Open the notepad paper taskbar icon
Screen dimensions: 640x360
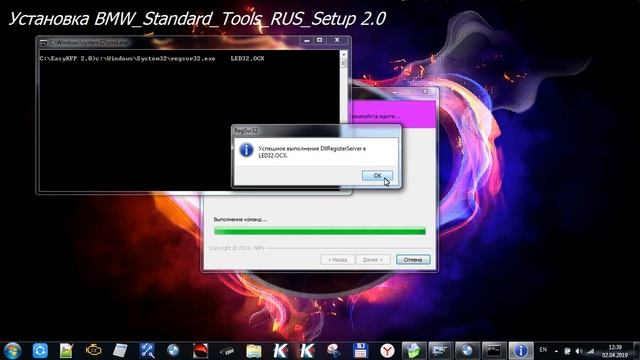point(120,351)
